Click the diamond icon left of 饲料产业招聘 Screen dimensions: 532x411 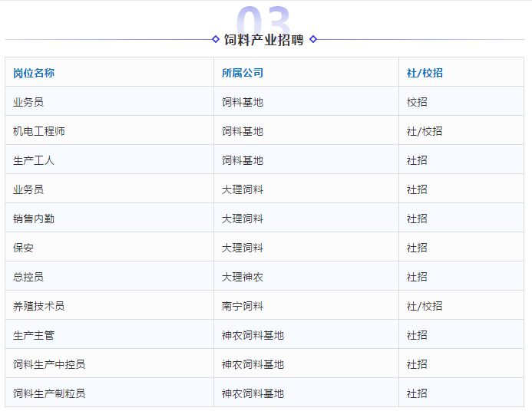(x=216, y=39)
